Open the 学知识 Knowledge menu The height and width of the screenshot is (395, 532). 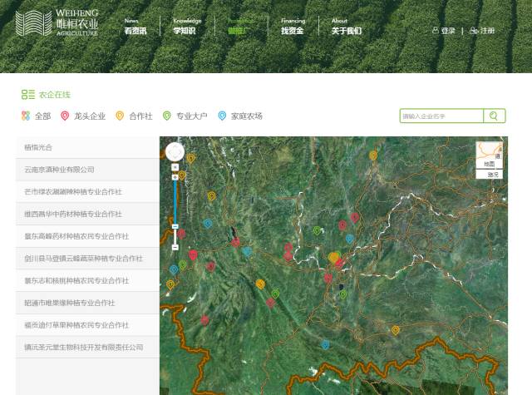point(186,27)
